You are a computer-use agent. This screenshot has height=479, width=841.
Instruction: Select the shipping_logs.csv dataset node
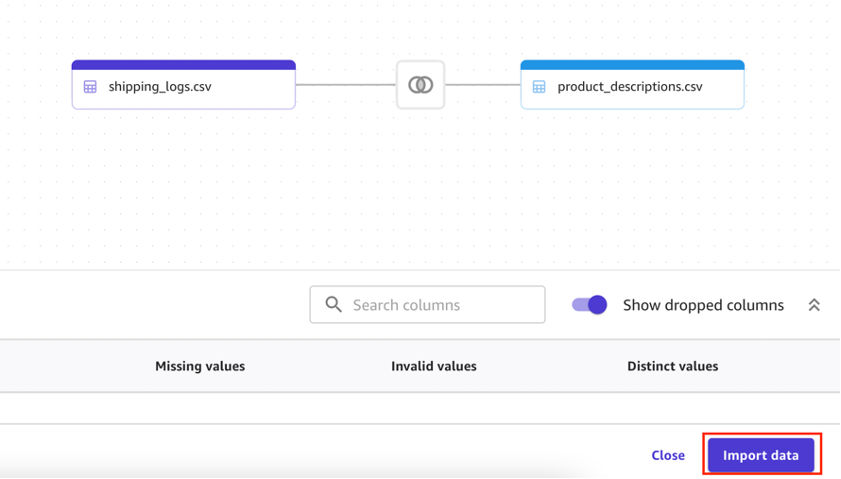click(x=183, y=85)
